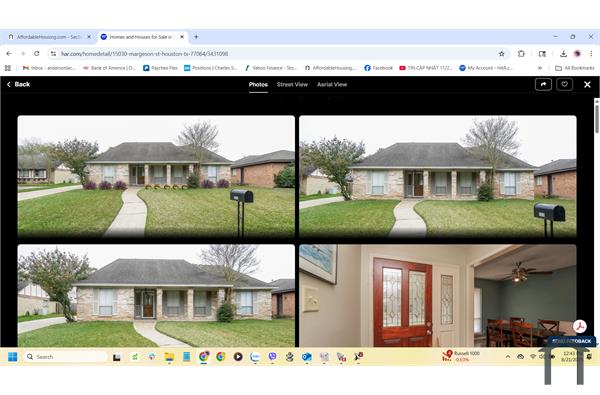Bookmark this page with the star icon
The image size is (600, 395).
click(502, 54)
